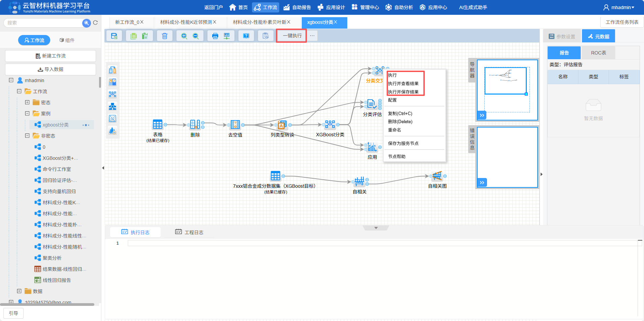Collapse the left sidebar panel arrow

pos(103,168)
